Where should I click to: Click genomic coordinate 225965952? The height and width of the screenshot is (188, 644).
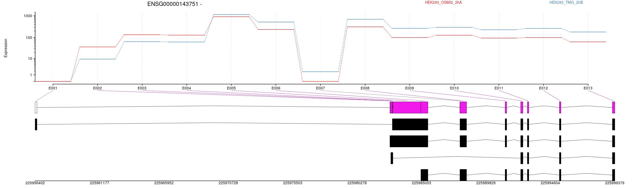pos(164,183)
